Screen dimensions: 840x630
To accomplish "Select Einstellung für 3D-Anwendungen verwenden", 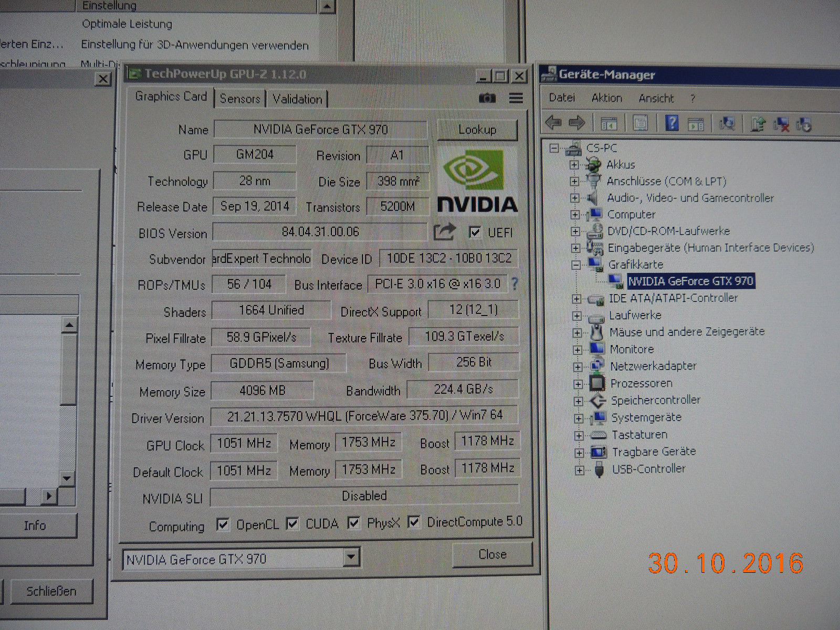I will [x=195, y=45].
